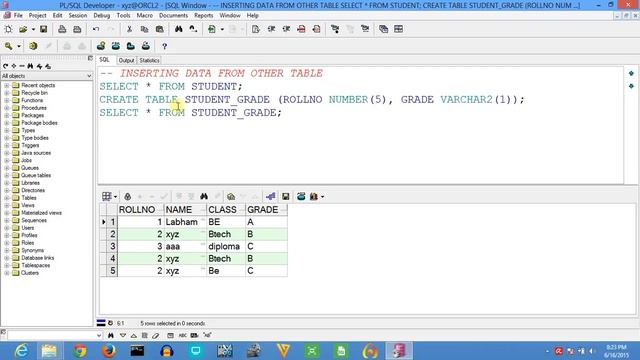
Task: Click the Explain Plan page icon
Action: pos(256,29)
